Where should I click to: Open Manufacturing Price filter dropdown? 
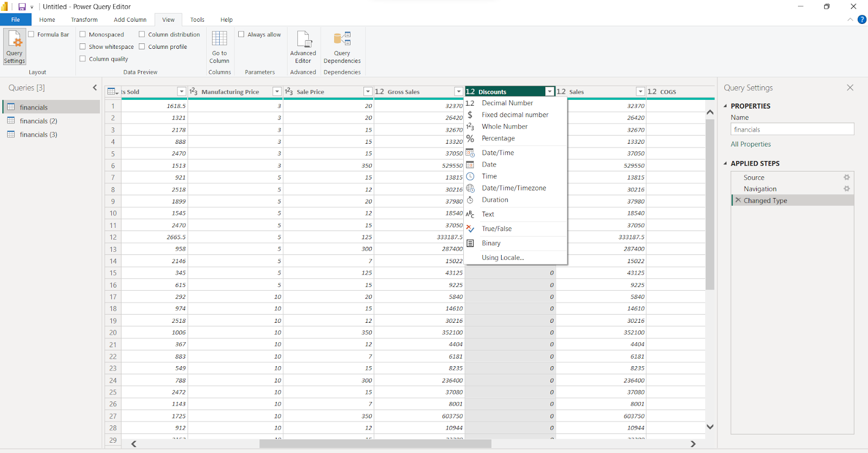click(277, 92)
